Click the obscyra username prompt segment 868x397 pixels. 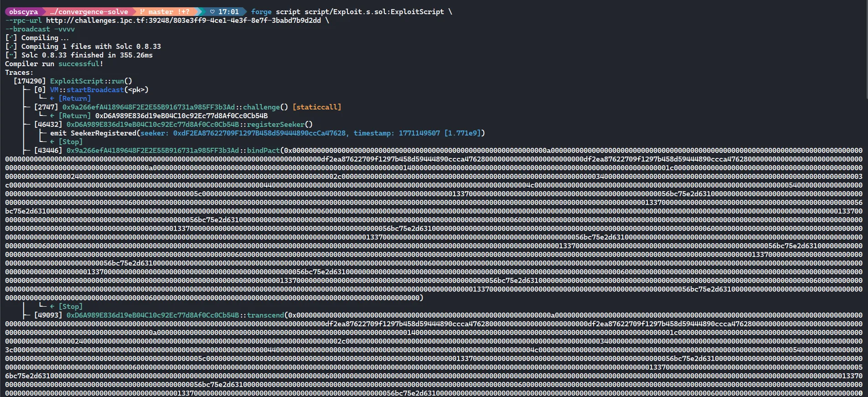tap(23, 12)
